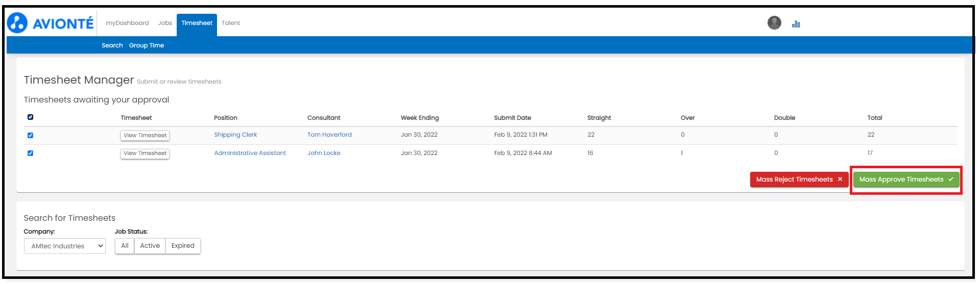Click the Submit Date column header

coord(512,118)
